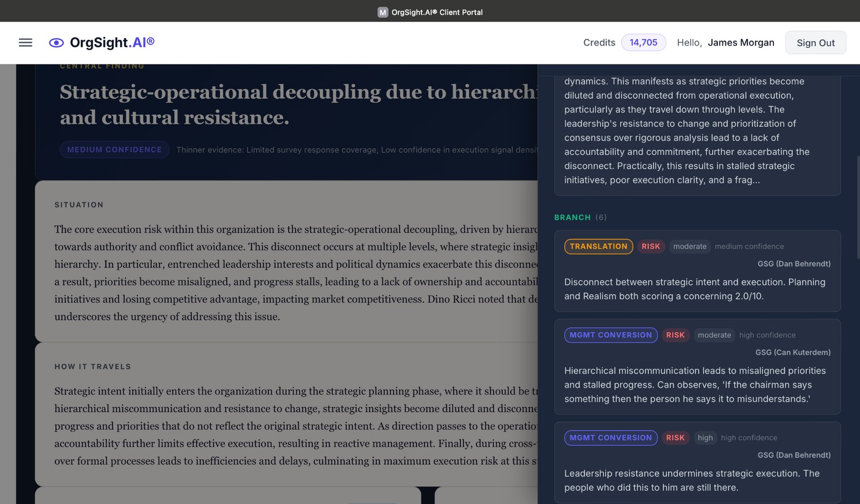
Task: Open the hamburger navigation menu
Action: (25, 42)
